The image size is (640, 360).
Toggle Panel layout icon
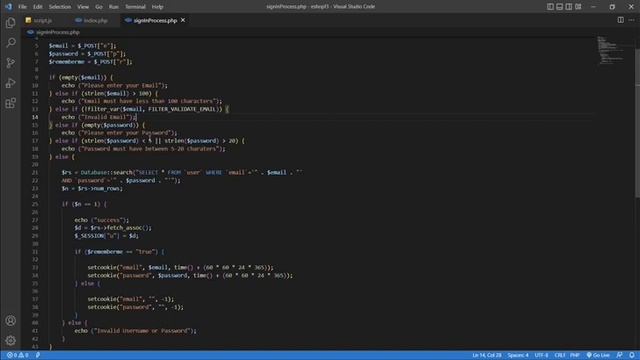coord(560,7)
